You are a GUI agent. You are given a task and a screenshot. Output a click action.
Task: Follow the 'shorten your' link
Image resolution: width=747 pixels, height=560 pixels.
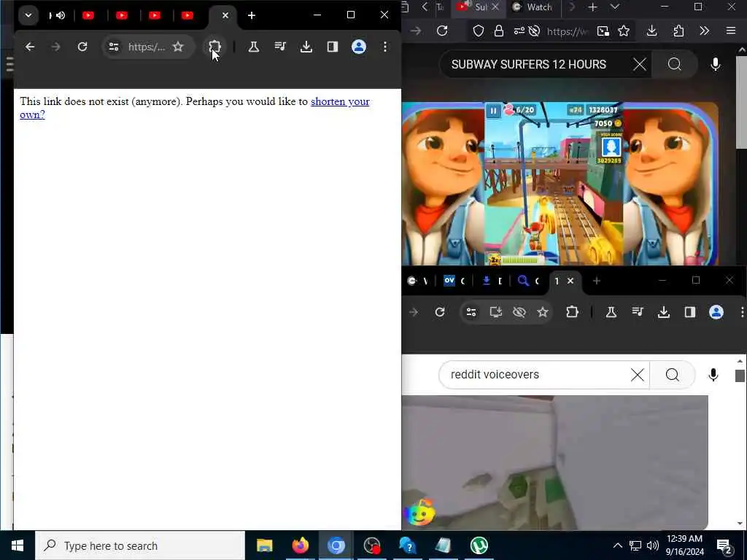point(340,101)
